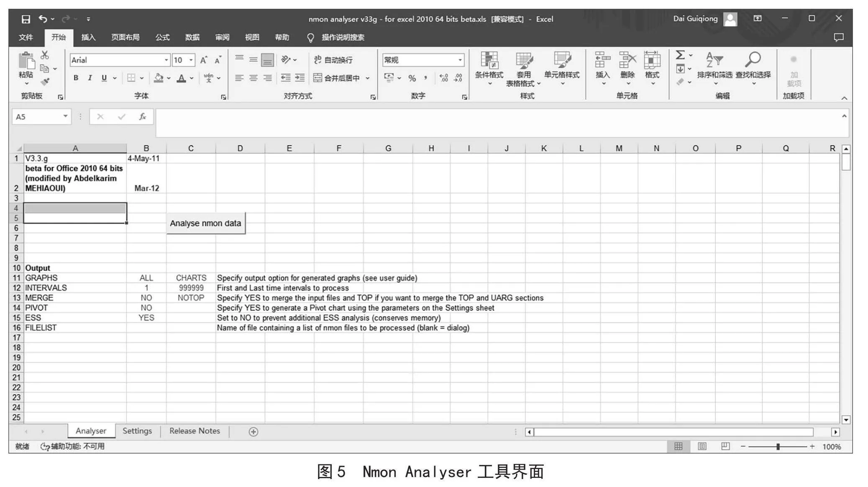Screen dimensions: 868x487
Task: Open the 页面布局 Page Layout tab
Action: [125, 38]
